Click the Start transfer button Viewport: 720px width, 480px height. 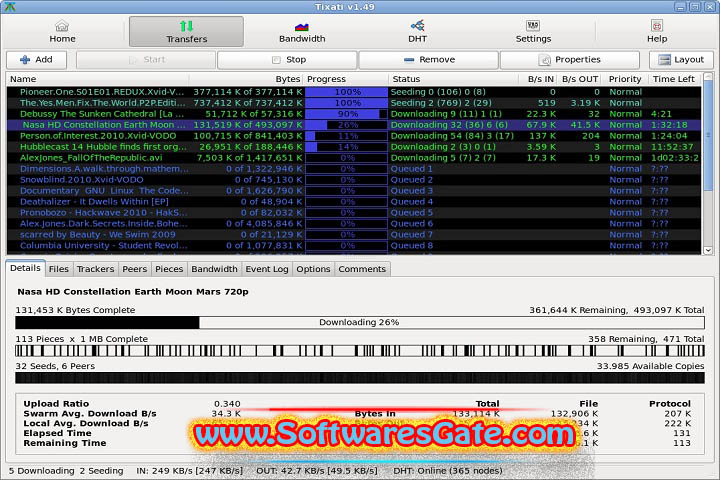click(x=146, y=60)
